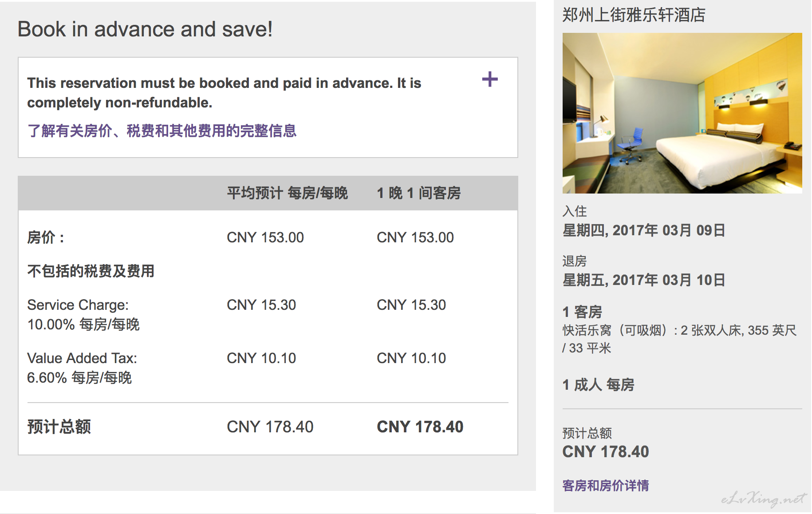Click the non-refundable reservation notice text
This screenshot has width=812, height=514.
[224, 93]
